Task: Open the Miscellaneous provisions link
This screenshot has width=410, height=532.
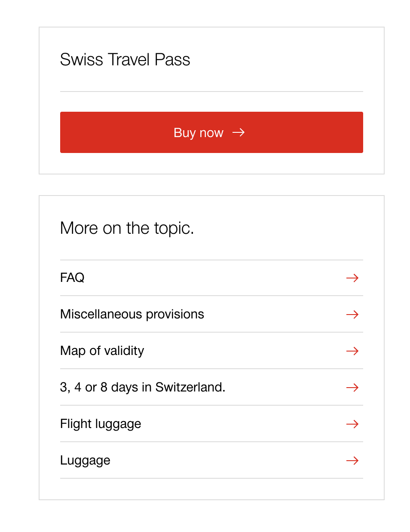Action: [132, 314]
